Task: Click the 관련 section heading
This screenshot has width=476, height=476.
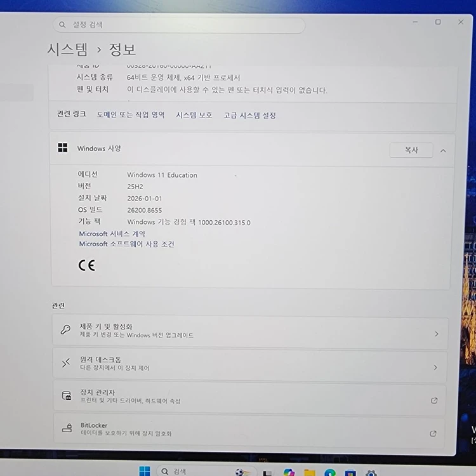Action: tap(58, 305)
